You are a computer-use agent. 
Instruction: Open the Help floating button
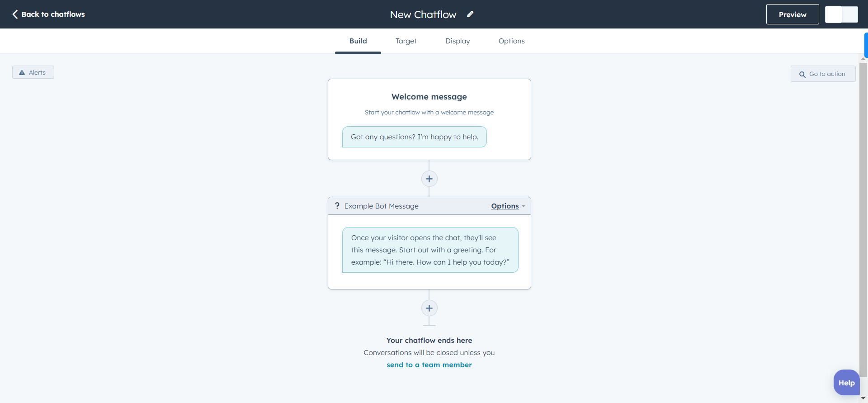846,382
